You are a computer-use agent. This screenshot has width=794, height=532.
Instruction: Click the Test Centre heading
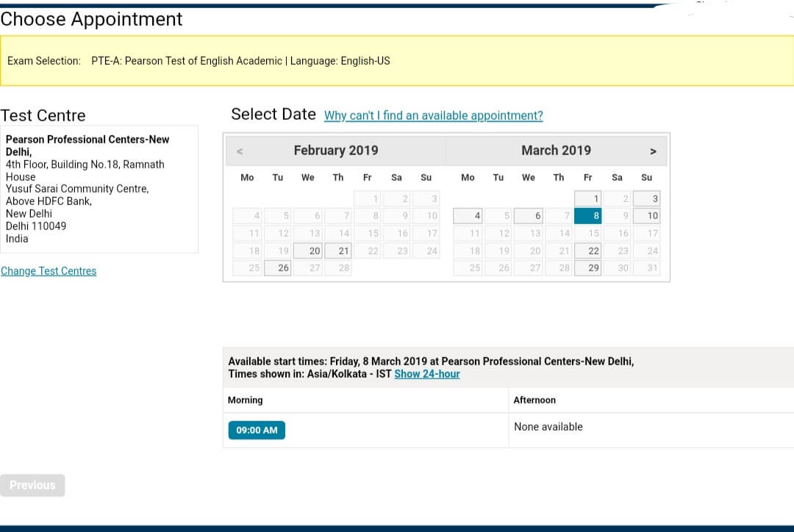point(43,115)
